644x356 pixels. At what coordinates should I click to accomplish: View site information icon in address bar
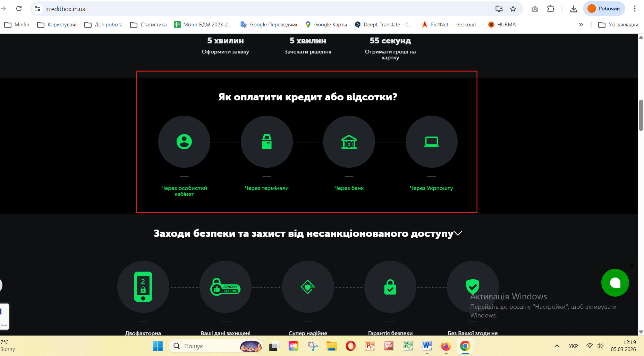(37, 9)
